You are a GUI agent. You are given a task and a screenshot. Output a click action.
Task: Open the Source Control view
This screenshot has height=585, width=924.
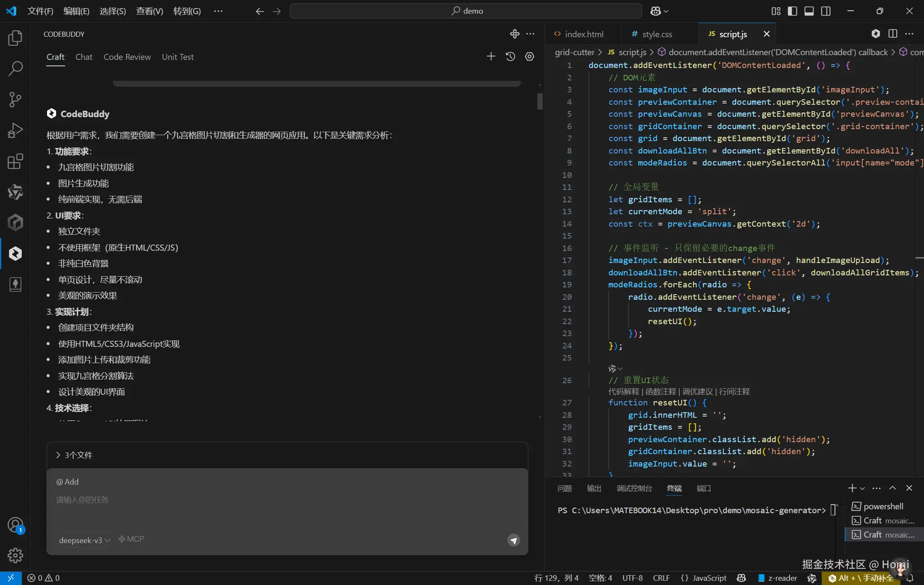tap(15, 100)
